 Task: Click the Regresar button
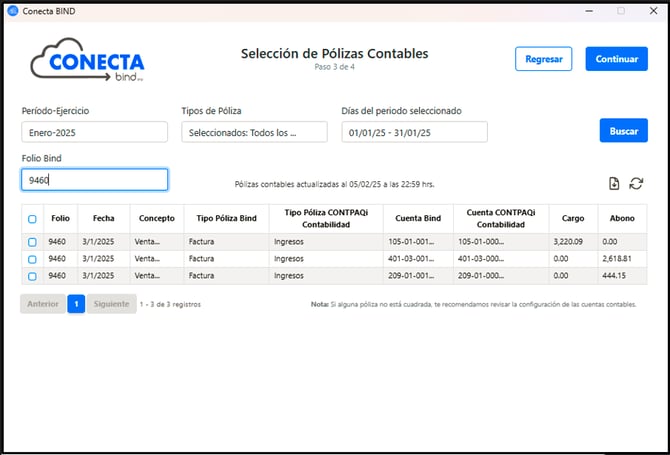543,59
